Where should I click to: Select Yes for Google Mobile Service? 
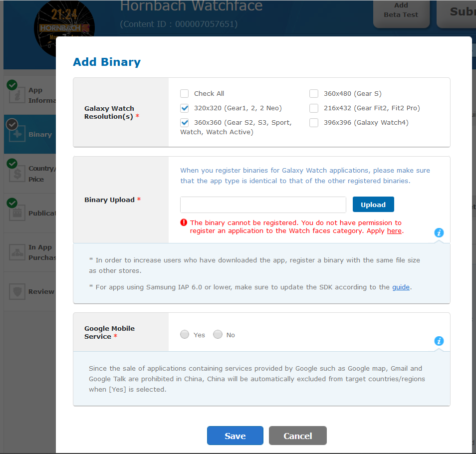click(x=185, y=335)
